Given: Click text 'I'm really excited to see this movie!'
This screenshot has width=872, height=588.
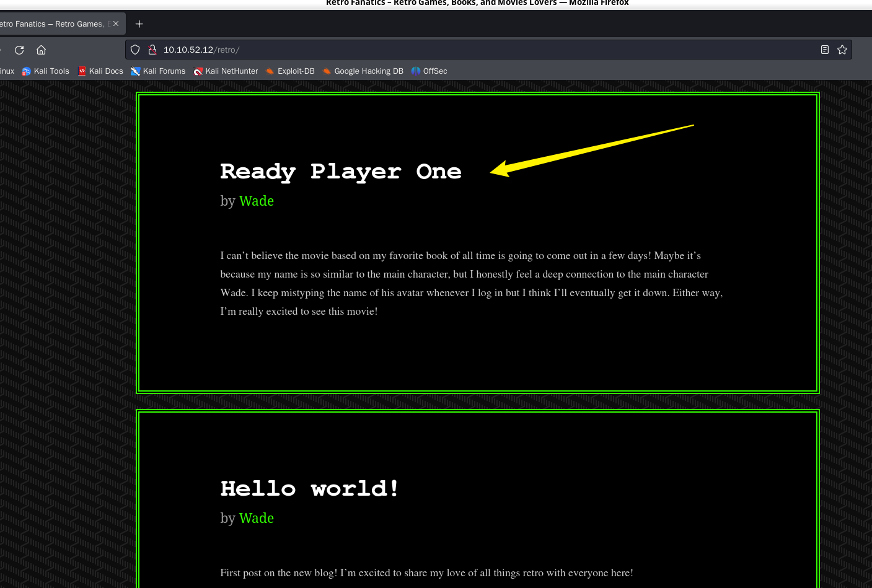Looking at the screenshot, I should [x=299, y=312].
